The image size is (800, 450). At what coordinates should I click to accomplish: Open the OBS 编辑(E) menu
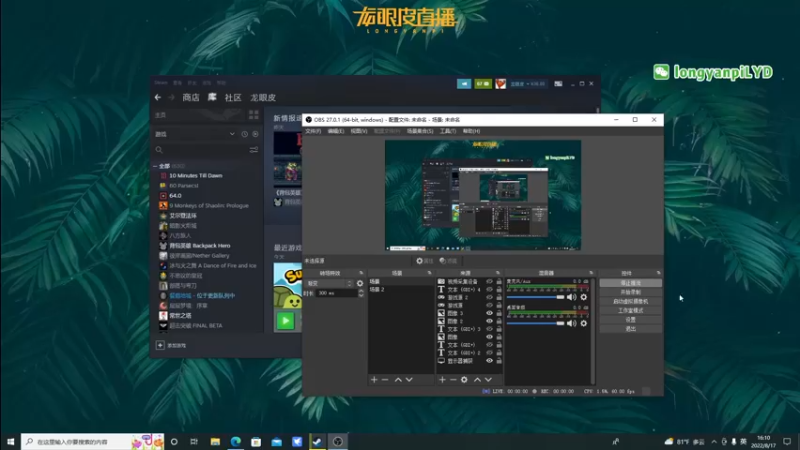(336, 131)
